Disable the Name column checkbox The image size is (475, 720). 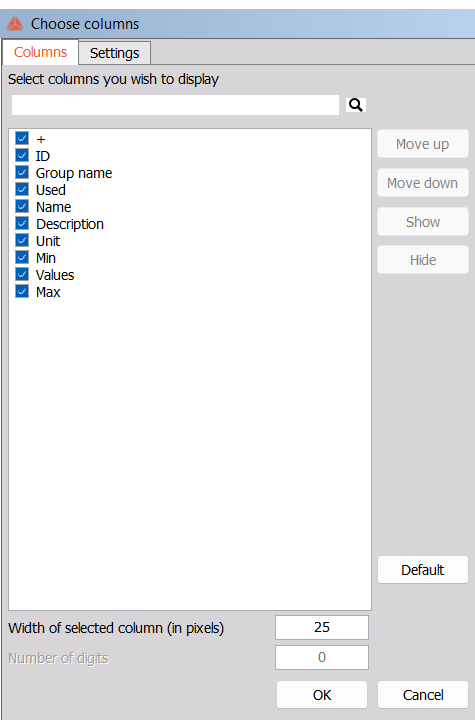(22, 206)
